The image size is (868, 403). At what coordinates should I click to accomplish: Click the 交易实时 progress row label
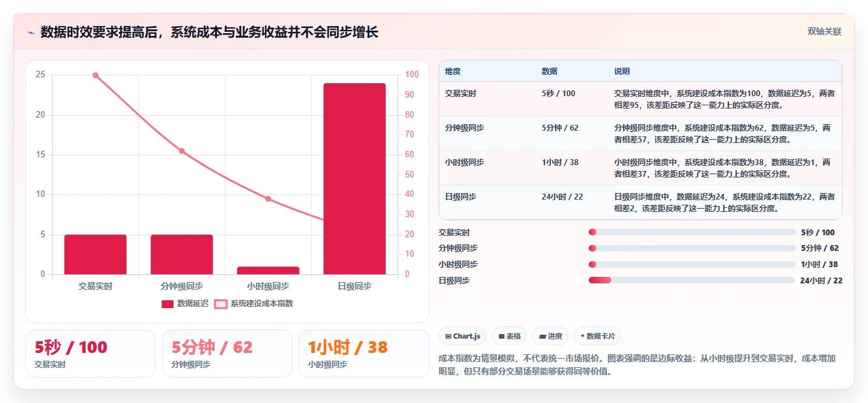tap(454, 232)
